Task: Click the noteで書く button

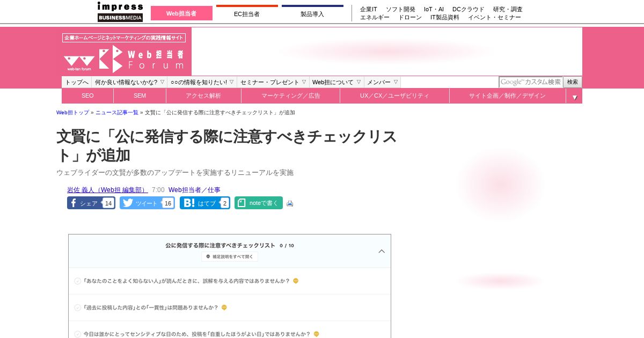Action: pyautogui.click(x=259, y=203)
